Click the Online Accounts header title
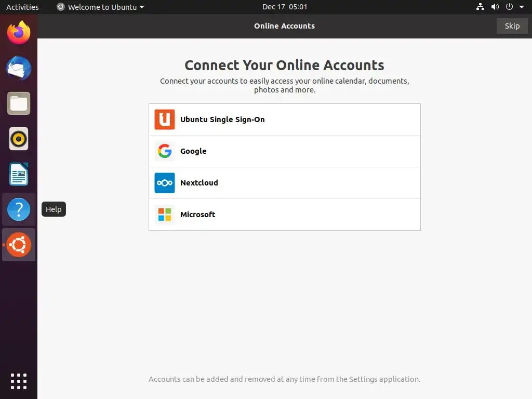The width and height of the screenshot is (532, 399). coord(284,26)
